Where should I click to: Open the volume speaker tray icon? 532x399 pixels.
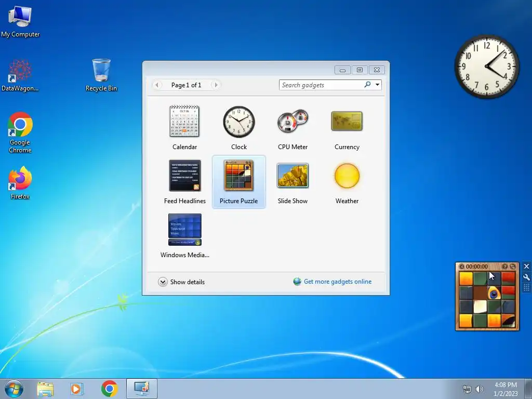(480, 389)
